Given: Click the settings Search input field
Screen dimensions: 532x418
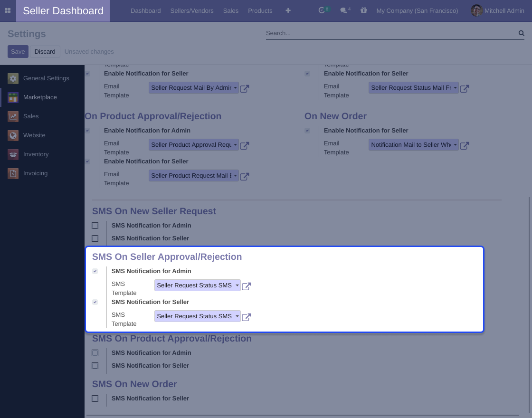Looking at the screenshot, I should pyautogui.click(x=389, y=33).
